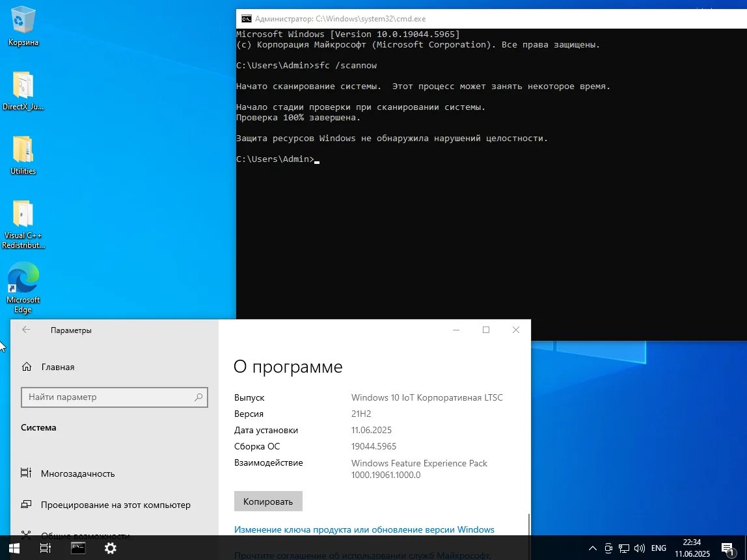The height and width of the screenshot is (560, 747).
Task: Click the 'sfc /scannow' command line in cmd
Action: click(306, 66)
